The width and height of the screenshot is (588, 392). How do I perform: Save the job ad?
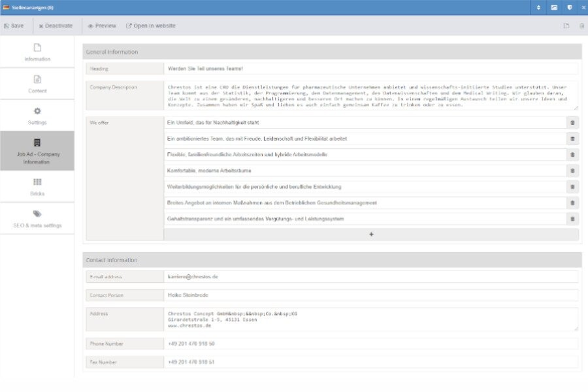(x=15, y=25)
